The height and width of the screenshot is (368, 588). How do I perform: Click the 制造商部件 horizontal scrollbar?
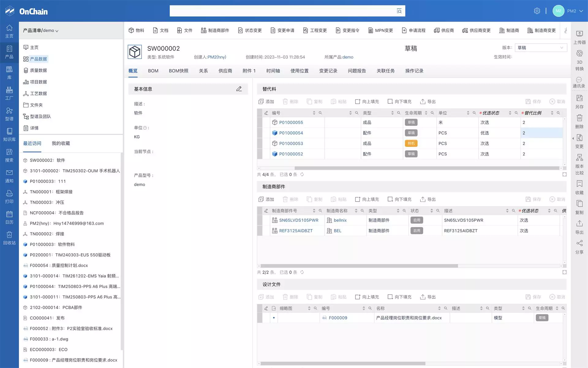pos(359,266)
